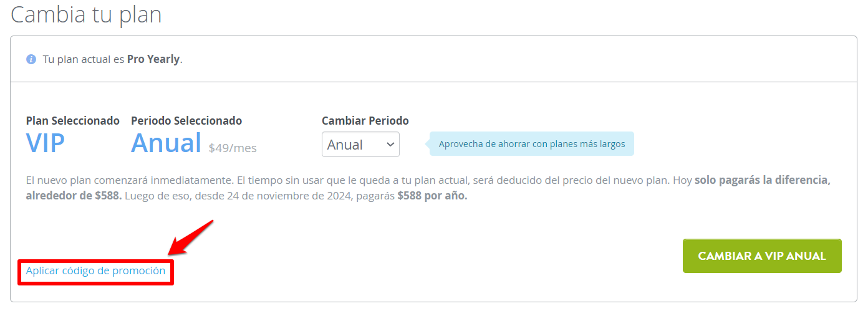Click the chevron arrow in the period selector

(390, 145)
